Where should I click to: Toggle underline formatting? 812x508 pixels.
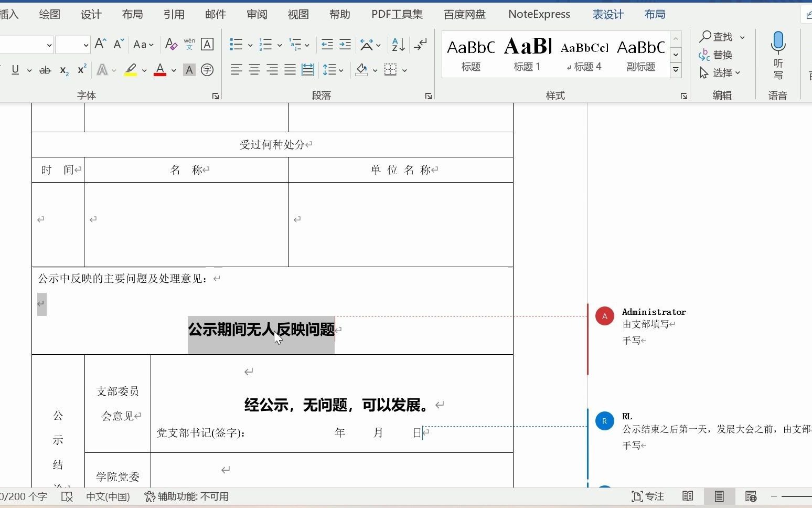coord(15,70)
